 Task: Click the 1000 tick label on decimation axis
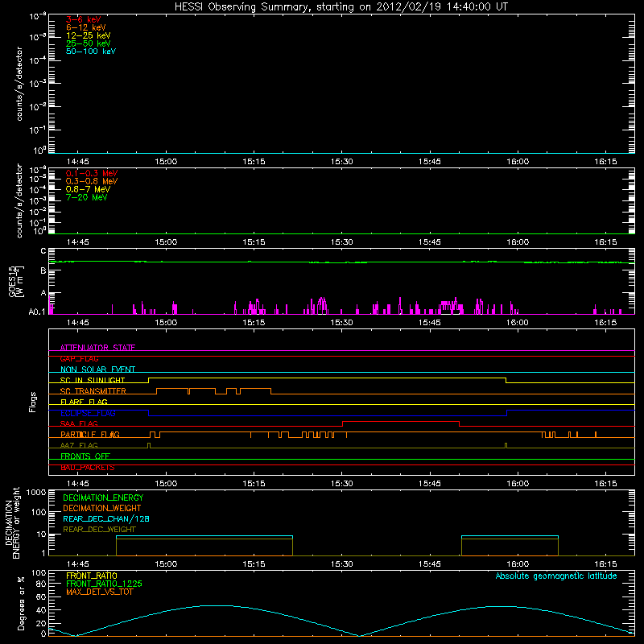coord(36,492)
